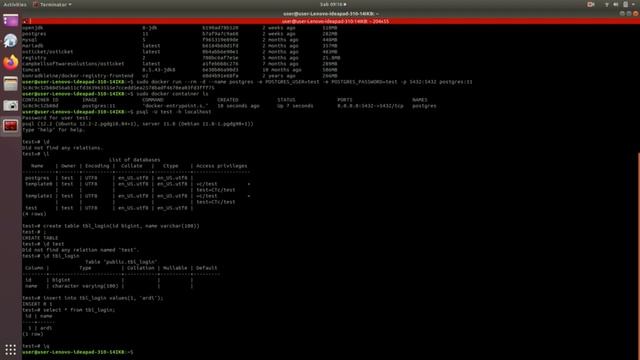The height and width of the screenshot is (360, 640).
Task: Maximize the Terminator window
Action: click(629, 13)
